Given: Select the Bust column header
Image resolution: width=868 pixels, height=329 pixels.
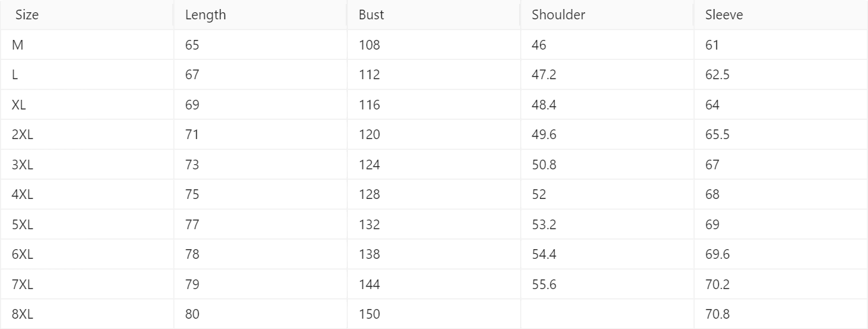Looking at the screenshot, I should point(434,15).
